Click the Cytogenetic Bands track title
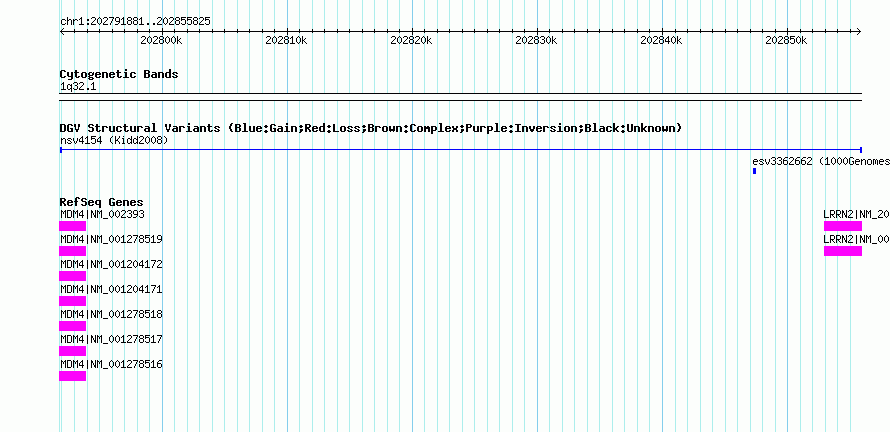The image size is (890, 432). [x=119, y=74]
